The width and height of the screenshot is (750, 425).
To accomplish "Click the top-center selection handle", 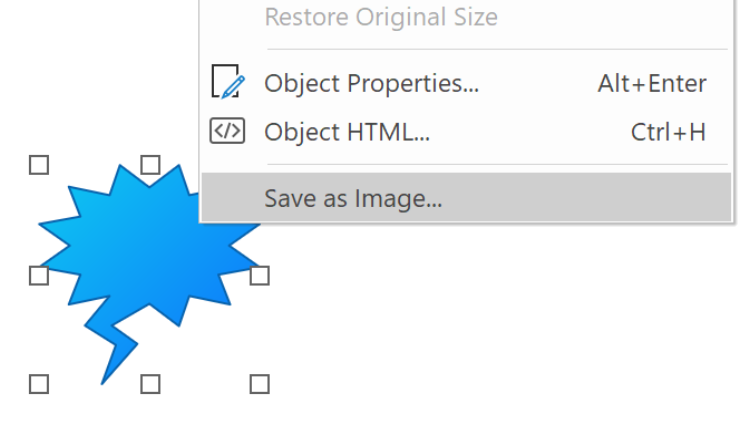I will coord(150,165).
